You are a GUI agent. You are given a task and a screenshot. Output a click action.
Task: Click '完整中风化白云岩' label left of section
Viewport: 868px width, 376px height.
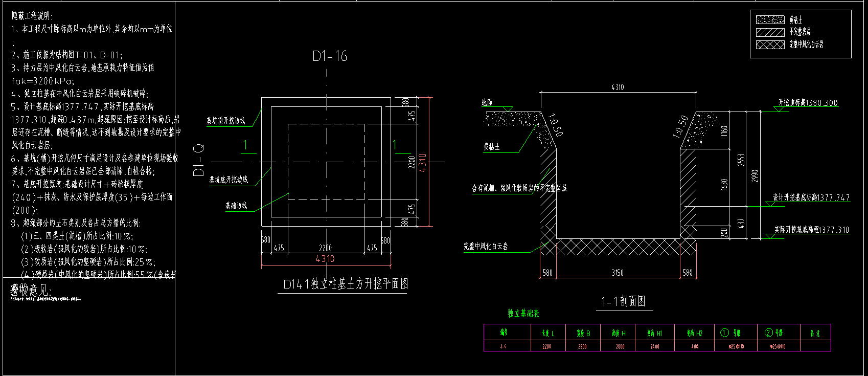coord(486,247)
